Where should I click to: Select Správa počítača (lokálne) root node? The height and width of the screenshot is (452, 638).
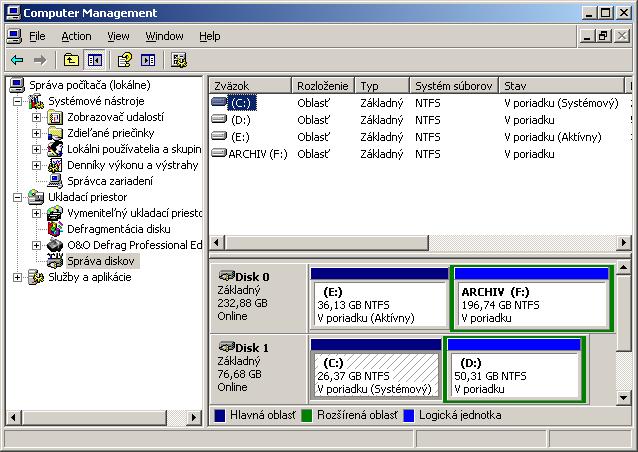(x=90, y=85)
